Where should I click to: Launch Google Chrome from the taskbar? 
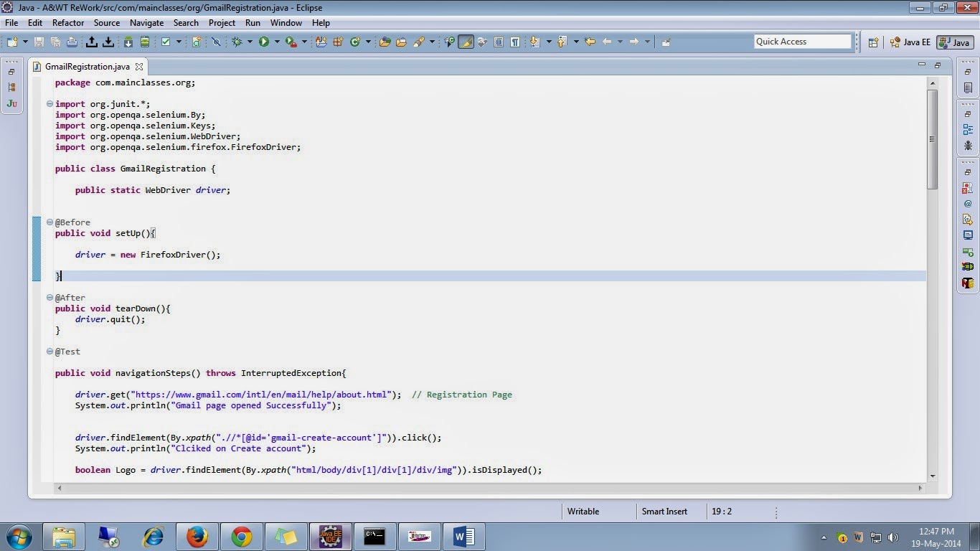(x=241, y=537)
